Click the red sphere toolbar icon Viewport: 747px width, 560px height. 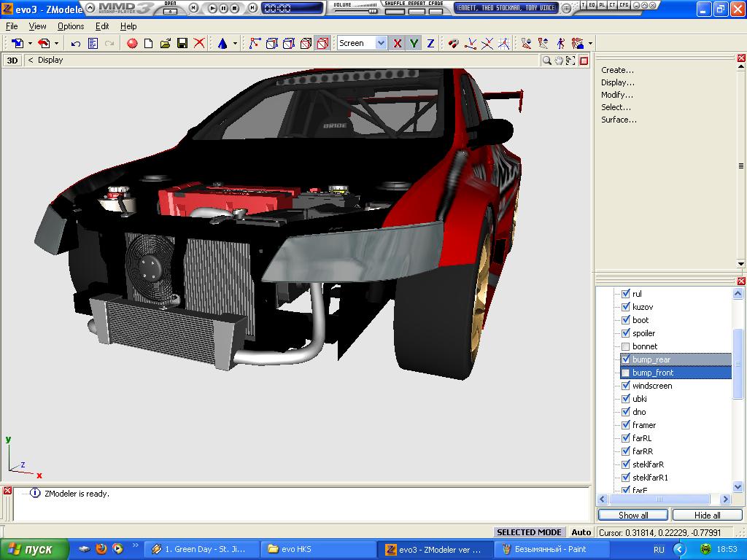click(x=132, y=44)
